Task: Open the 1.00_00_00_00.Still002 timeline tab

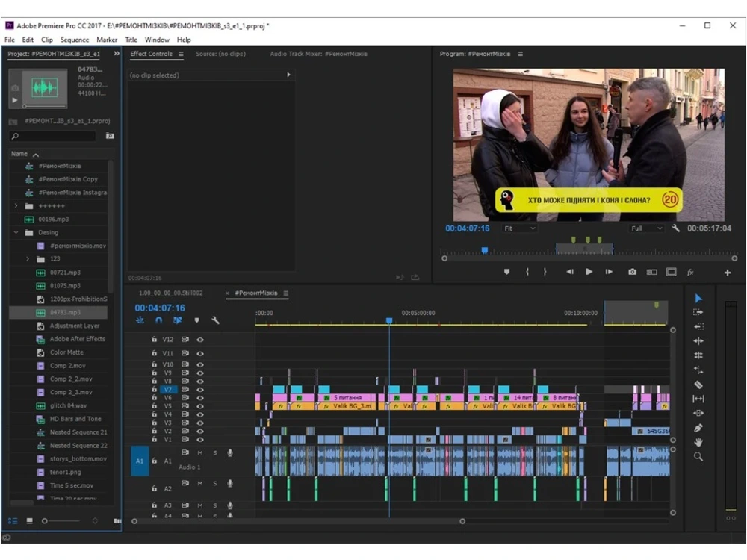Action: (x=170, y=293)
